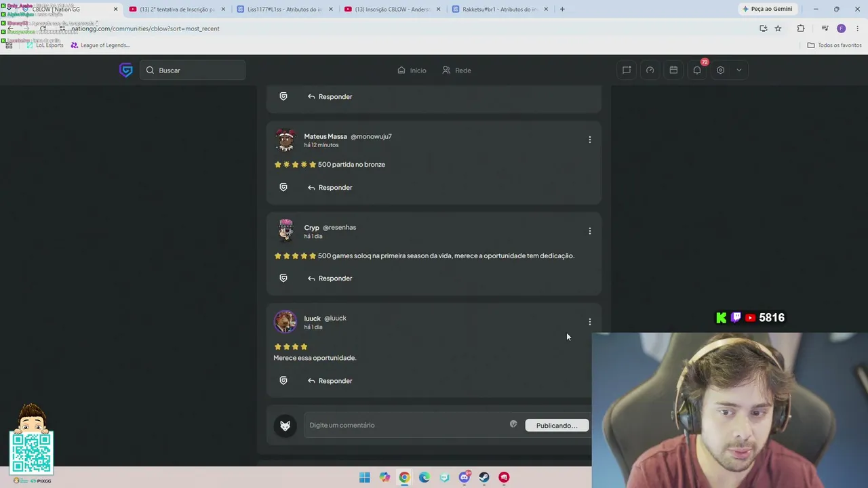Reply to Cryp's comment
Screen dimensions: 868x488
pos(330,278)
